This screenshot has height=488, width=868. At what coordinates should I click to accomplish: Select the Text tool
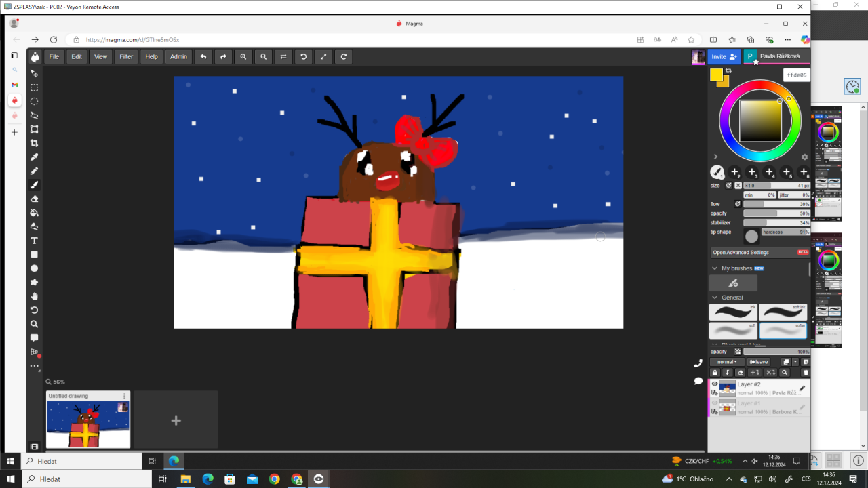coord(35,241)
